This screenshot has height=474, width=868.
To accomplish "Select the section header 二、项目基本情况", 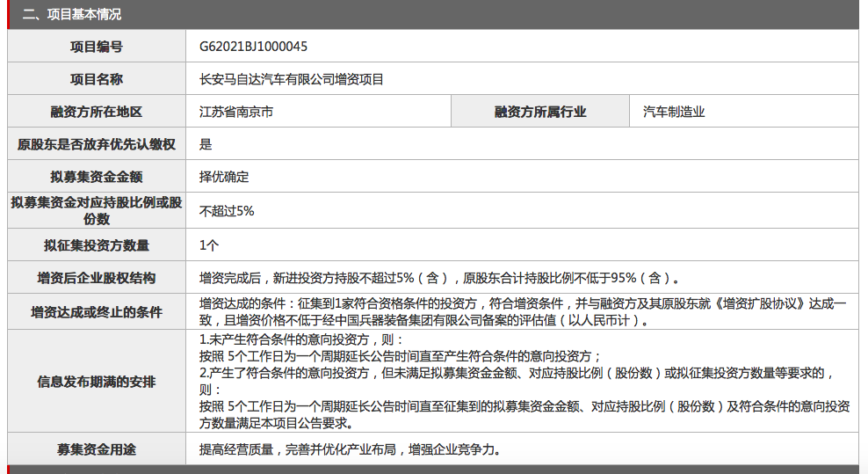I will (x=72, y=14).
